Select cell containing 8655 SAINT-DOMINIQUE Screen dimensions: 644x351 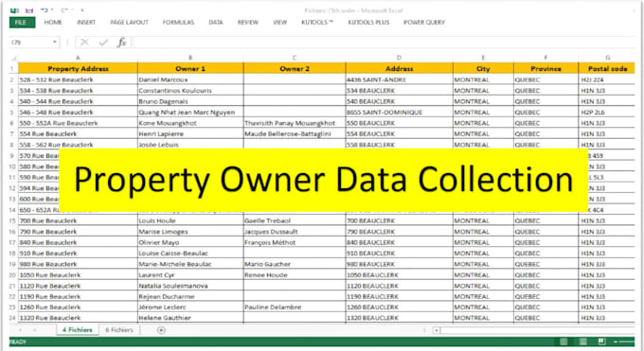pos(399,112)
